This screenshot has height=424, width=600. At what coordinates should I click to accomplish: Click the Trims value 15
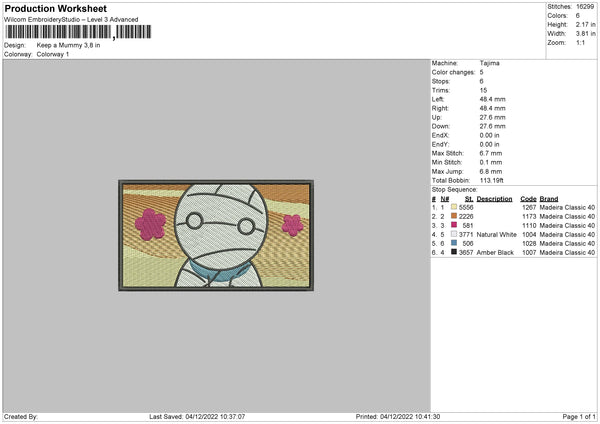pos(483,90)
